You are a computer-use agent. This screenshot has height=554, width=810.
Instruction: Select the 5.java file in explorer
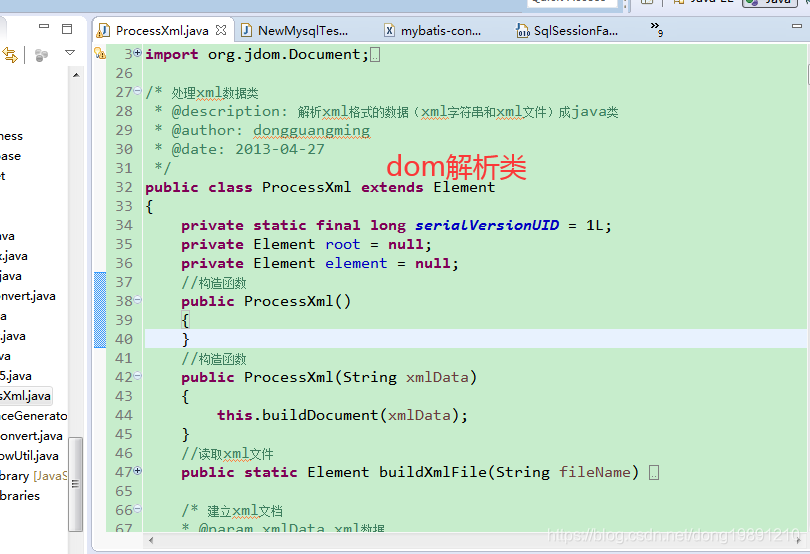pyautogui.click(x=16, y=376)
